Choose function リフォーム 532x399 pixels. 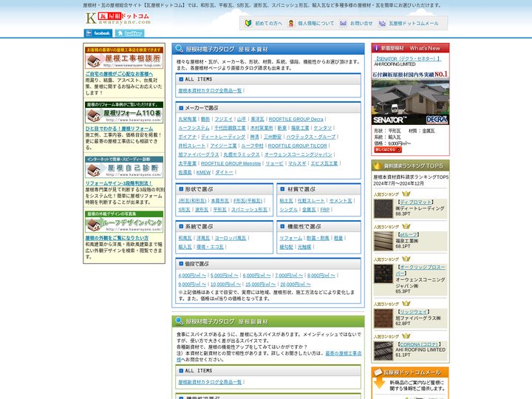pyautogui.click(x=291, y=238)
